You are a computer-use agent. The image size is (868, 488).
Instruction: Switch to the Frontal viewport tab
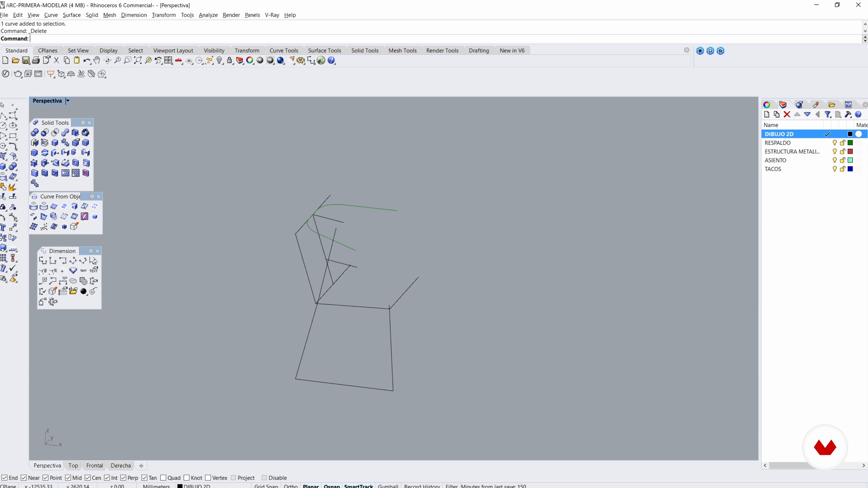pyautogui.click(x=94, y=465)
